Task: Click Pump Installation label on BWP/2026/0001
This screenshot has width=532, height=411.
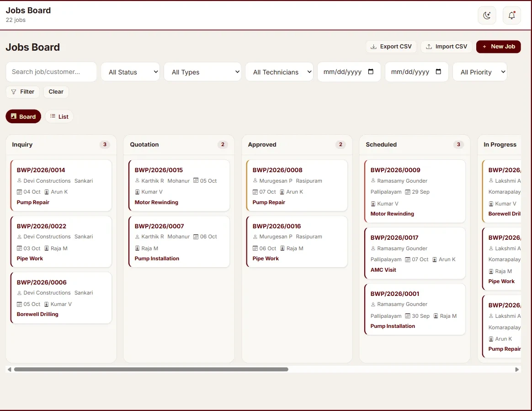Action: point(393,326)
